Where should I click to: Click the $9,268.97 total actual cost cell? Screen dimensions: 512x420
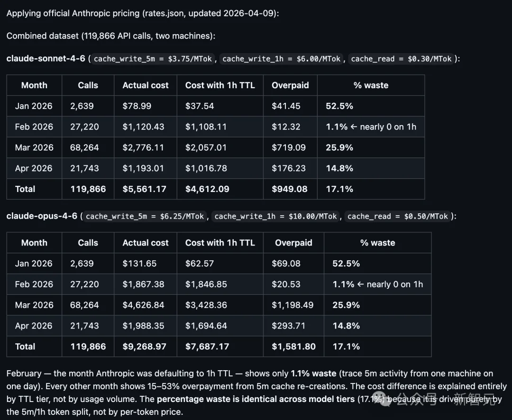[x=144, y=347]
